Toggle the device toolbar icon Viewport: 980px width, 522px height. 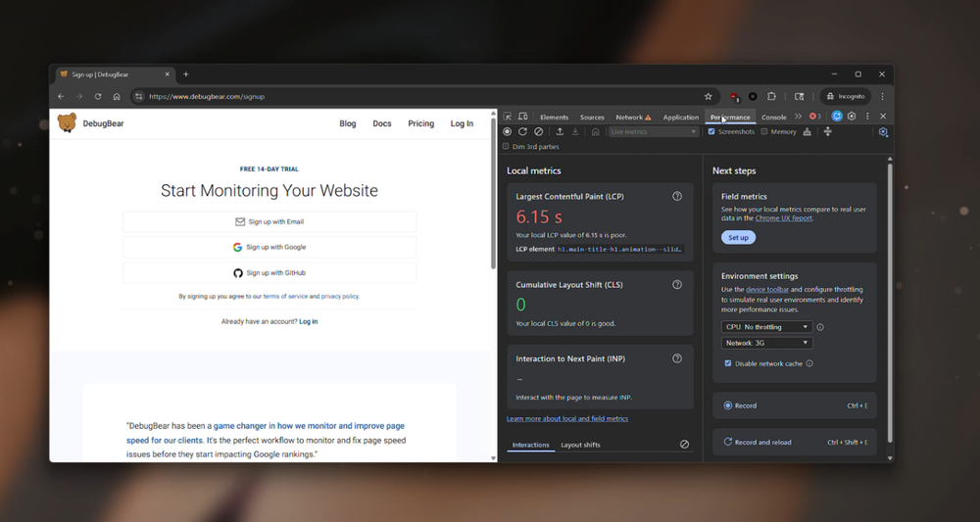point(523,117)
